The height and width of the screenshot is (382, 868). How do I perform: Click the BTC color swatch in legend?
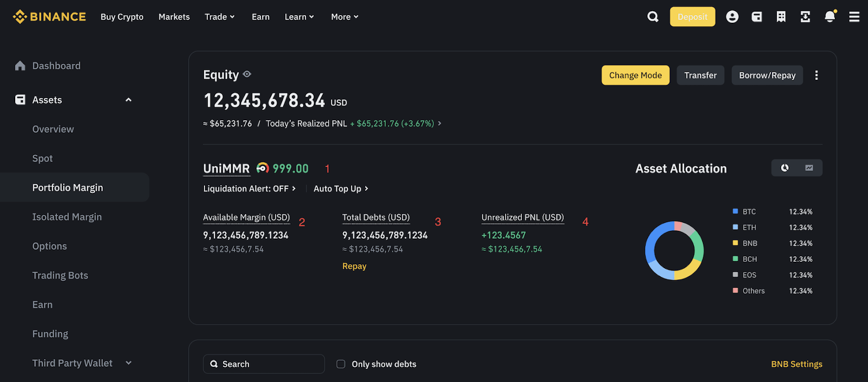(735, 211)
